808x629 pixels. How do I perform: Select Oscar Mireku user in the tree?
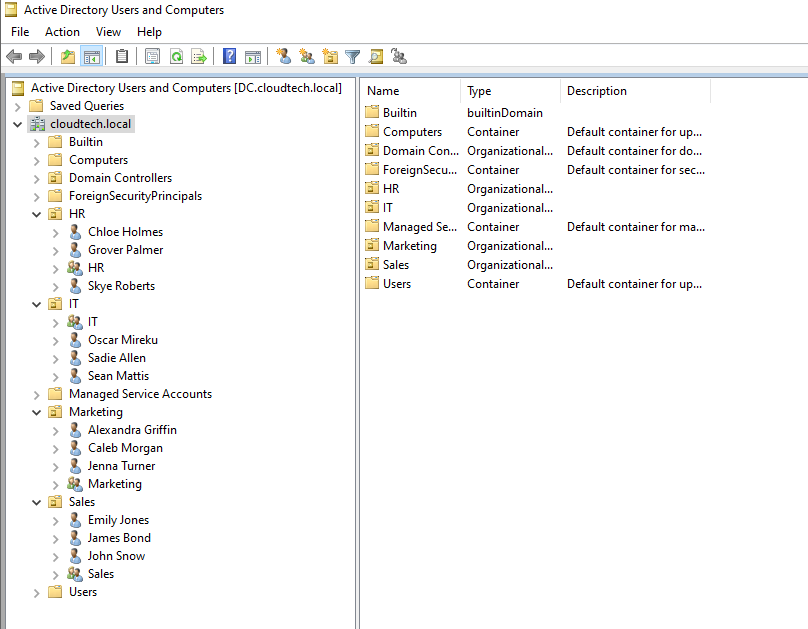122,340
